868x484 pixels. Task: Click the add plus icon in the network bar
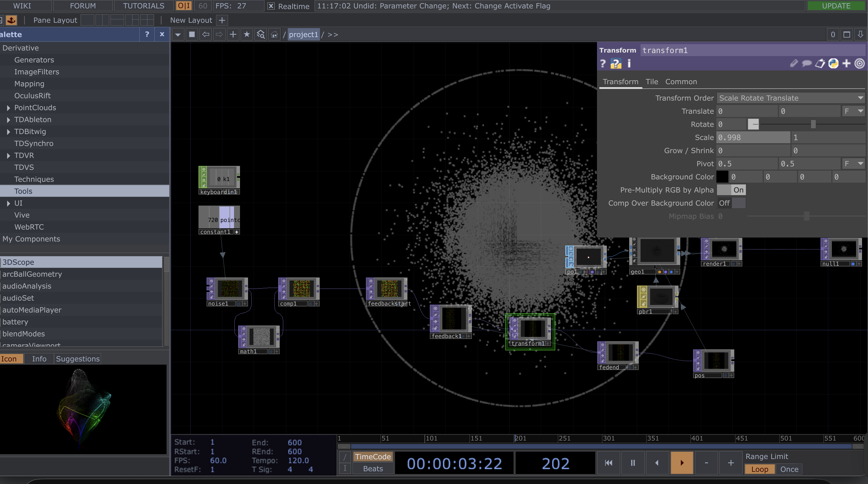pos(233,34)
